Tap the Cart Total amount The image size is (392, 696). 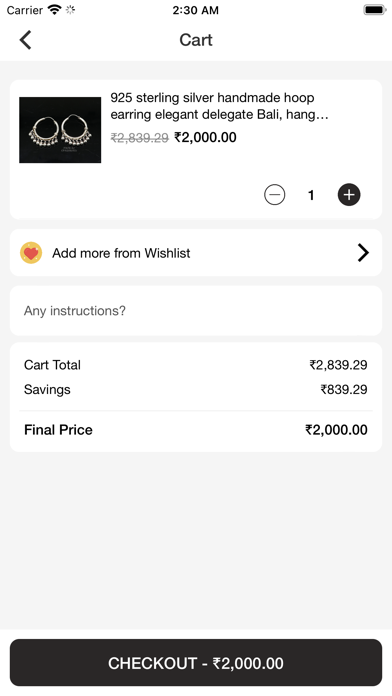tap(338, 365)
